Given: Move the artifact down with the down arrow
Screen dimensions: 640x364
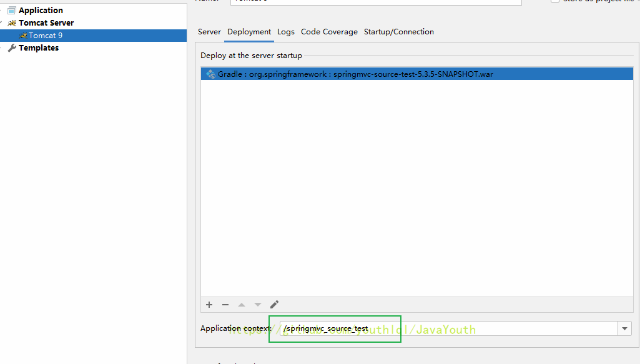Looking at the screenshot, I should click(258, 305).
